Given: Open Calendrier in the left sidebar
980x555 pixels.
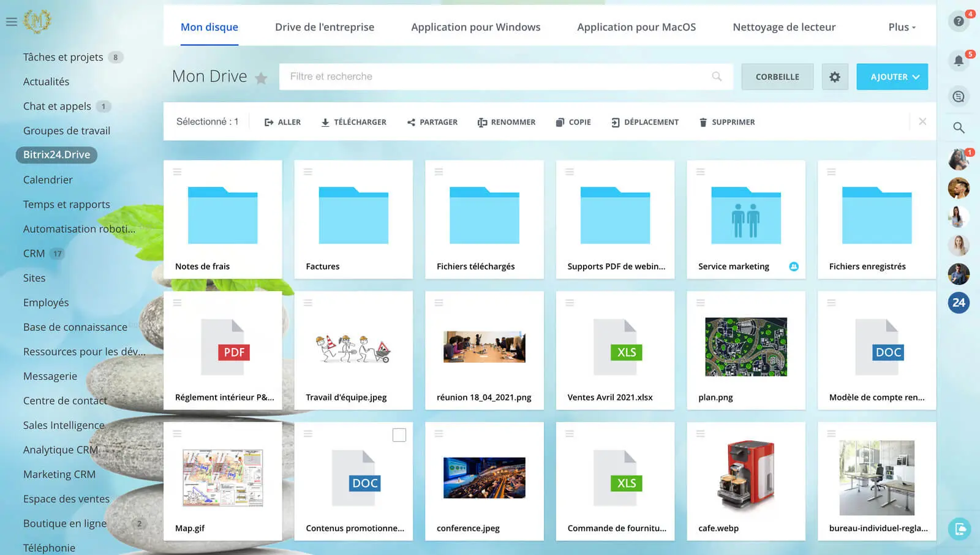Looking at the screenshot, I should click(x=48, y=180).
